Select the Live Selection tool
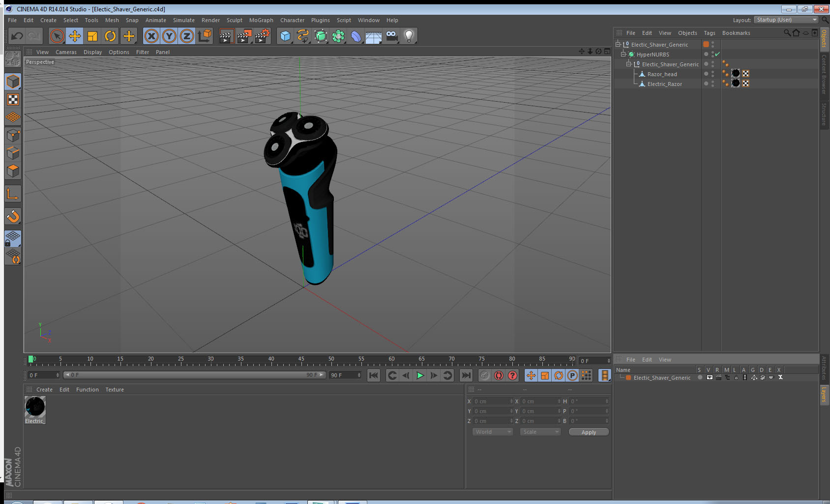The height and width of the screenshot is (504, 830). tap(57, 36)
